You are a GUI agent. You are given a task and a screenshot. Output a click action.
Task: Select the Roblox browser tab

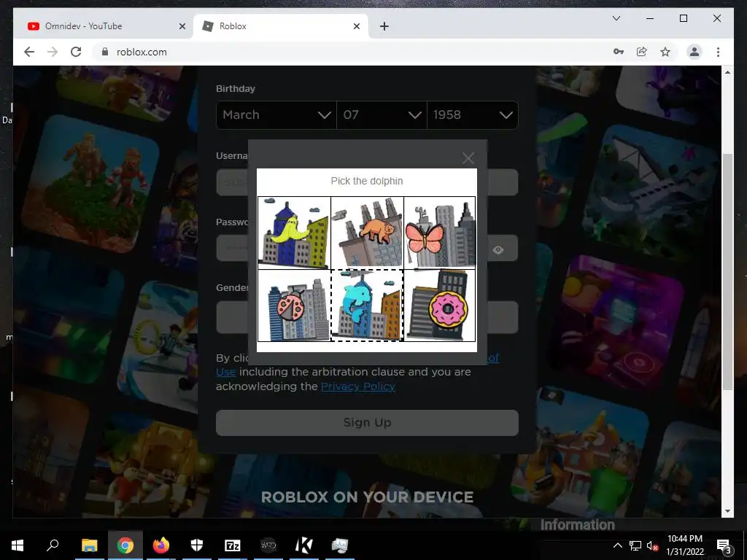click(281, 26)
